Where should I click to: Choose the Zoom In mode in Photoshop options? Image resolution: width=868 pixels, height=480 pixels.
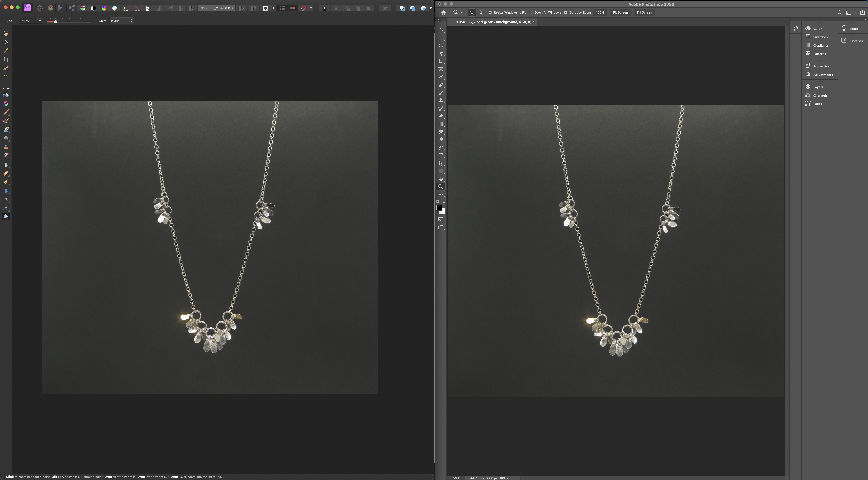(x=472, y=12)
